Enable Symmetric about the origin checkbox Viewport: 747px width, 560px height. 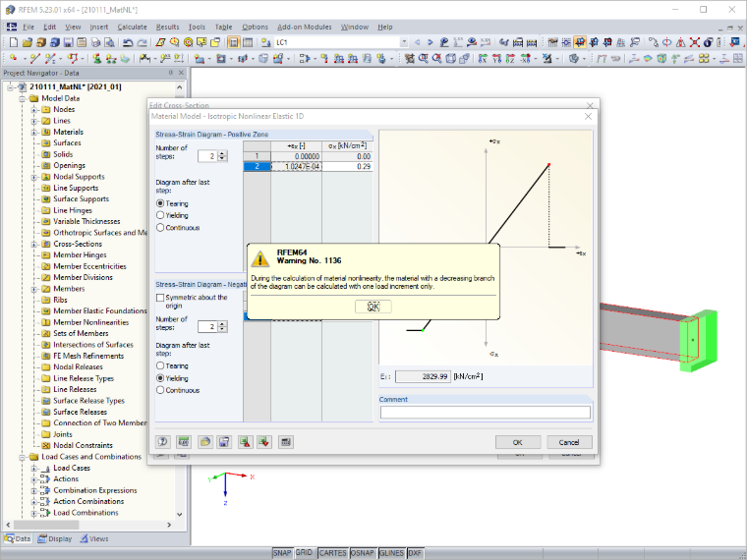coord(160,297)
